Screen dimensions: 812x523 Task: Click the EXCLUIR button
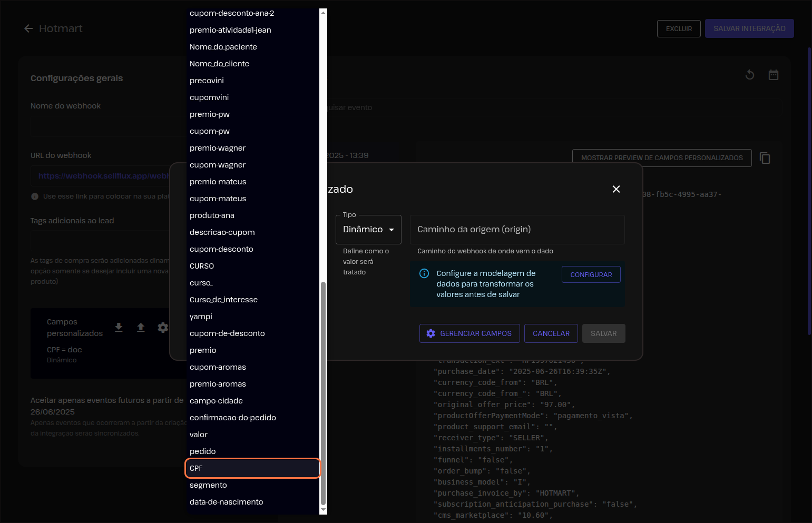[x=679, y=29]
